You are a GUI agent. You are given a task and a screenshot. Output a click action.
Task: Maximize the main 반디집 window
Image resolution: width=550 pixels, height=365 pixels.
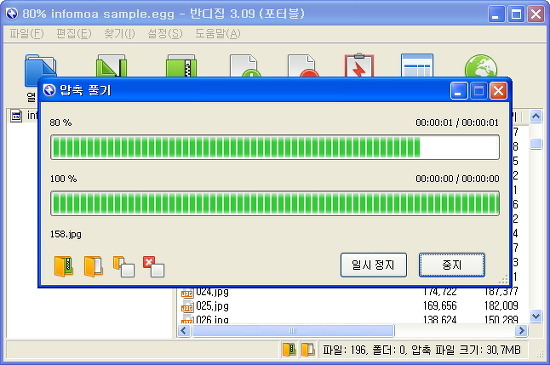(x=516, y=14)
